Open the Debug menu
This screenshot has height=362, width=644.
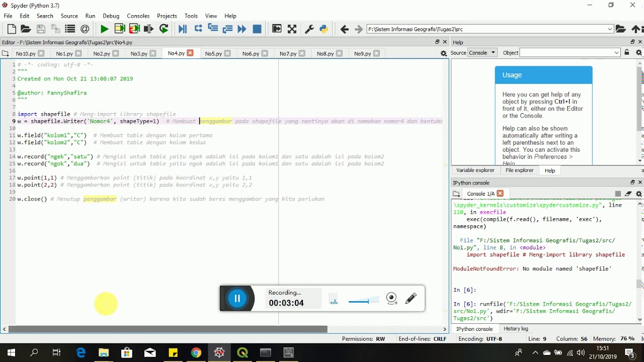(x=111, y=16)
